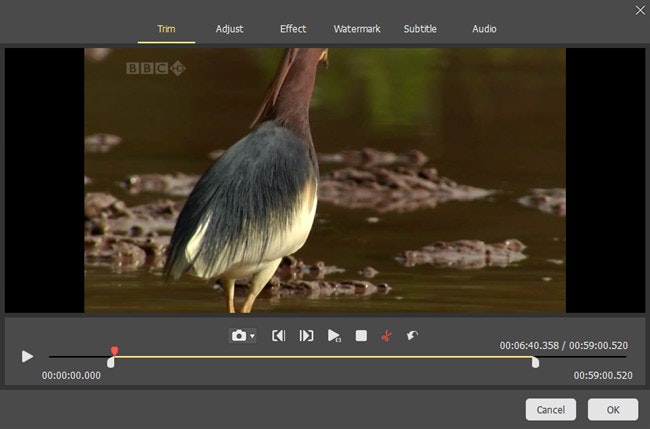Switch to the Trim tab
The image size is (650, 429).
point(166,29)
